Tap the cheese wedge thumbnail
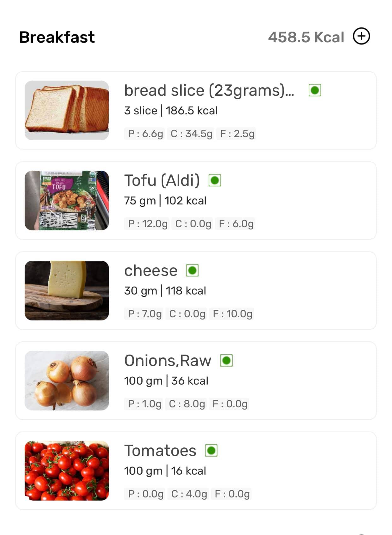392x535 pixels. point(67,290)
